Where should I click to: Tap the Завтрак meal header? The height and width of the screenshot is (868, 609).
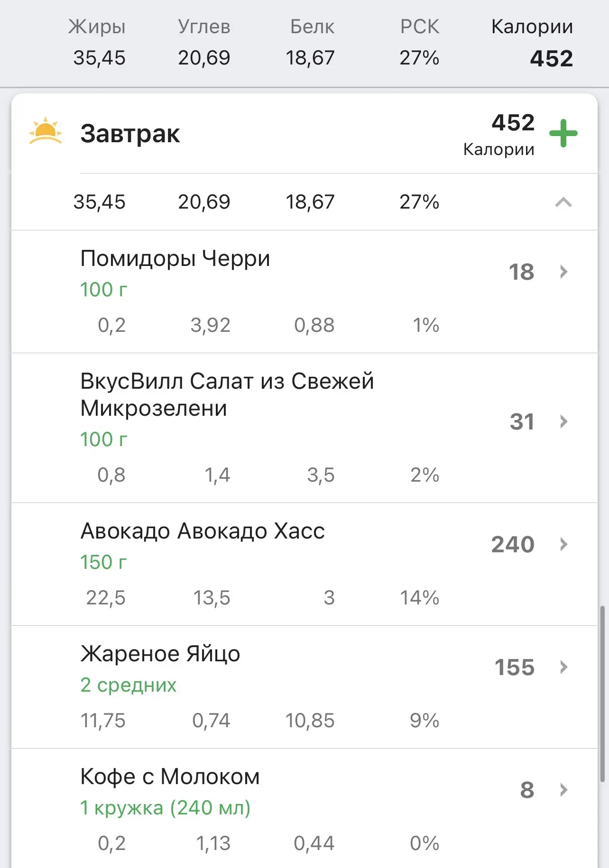point(130,134)
